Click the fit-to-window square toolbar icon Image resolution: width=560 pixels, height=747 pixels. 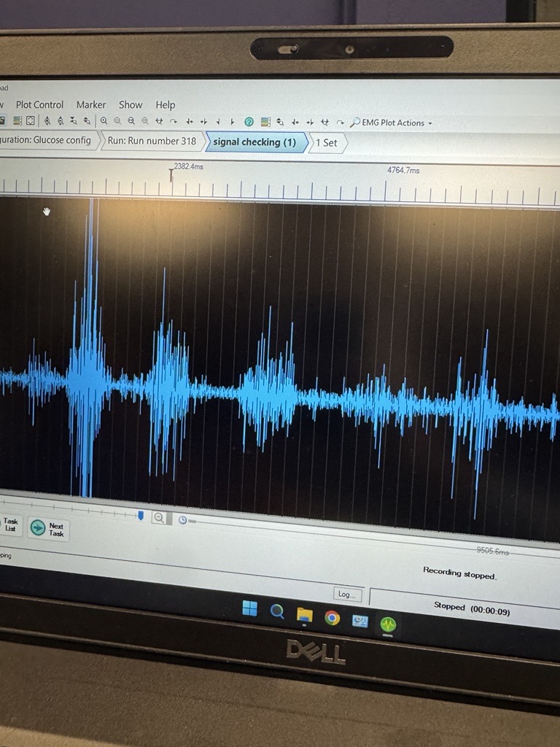click(30, 120)
